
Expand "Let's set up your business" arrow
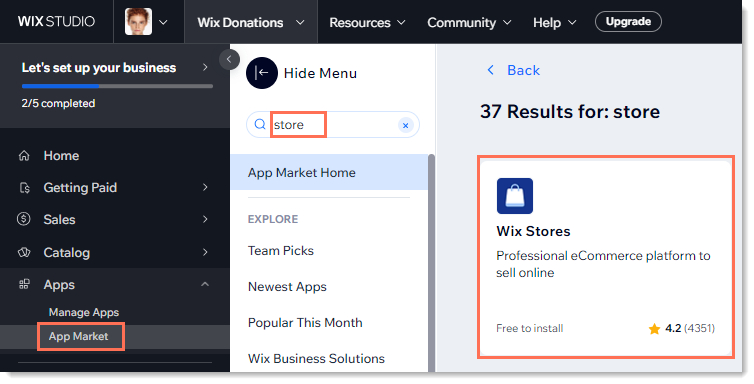tap(205, 67)
